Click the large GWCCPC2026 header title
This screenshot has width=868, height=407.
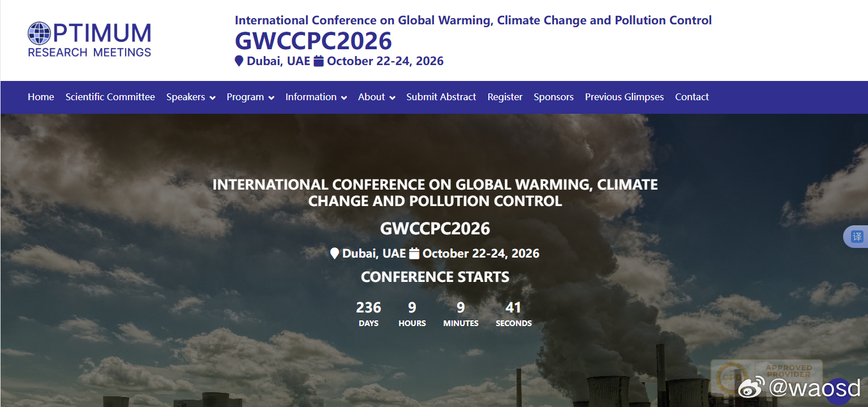(x=313, y=41)
